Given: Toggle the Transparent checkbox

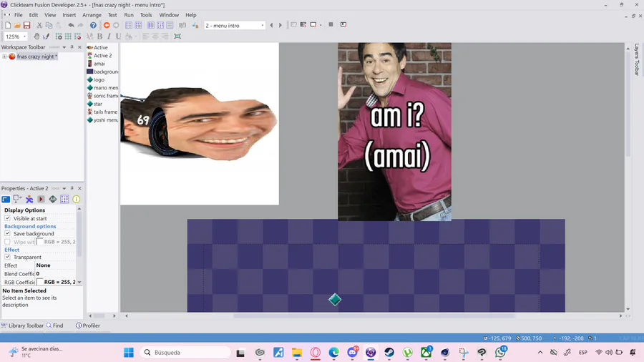Looking at the screenshot, I should (7, 257).
